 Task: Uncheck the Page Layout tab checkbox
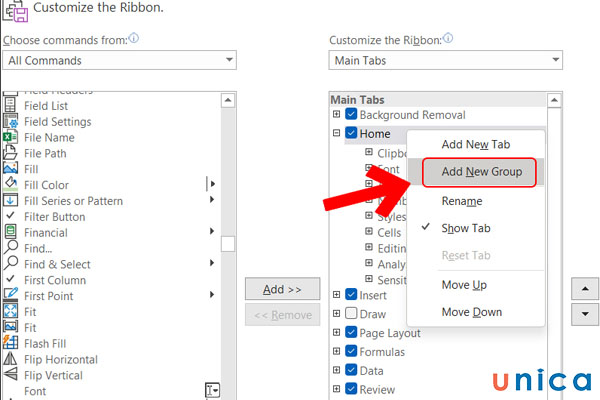tap(351, 333)
